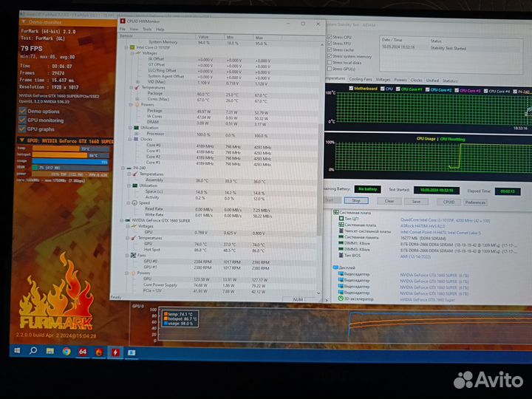Switch to Cooling Fans tab
Image resolution: width=532 pixels, height=399 pixels.
point(361,79)
